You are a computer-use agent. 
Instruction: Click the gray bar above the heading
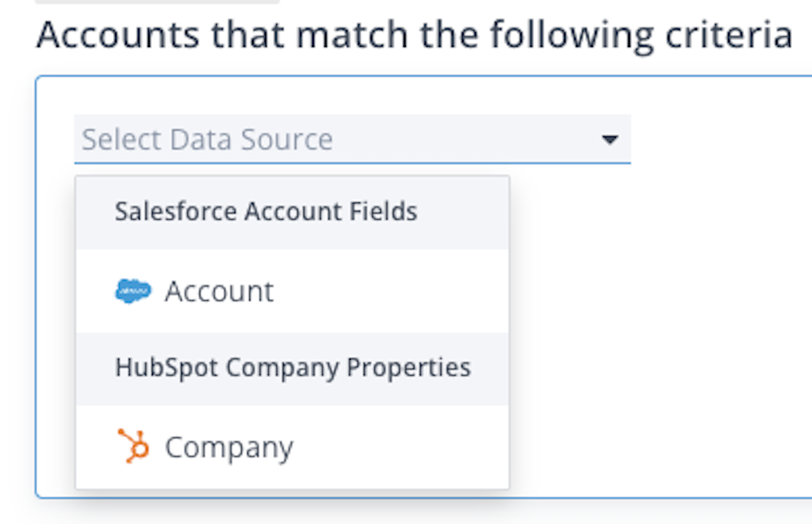click(157, 2)
